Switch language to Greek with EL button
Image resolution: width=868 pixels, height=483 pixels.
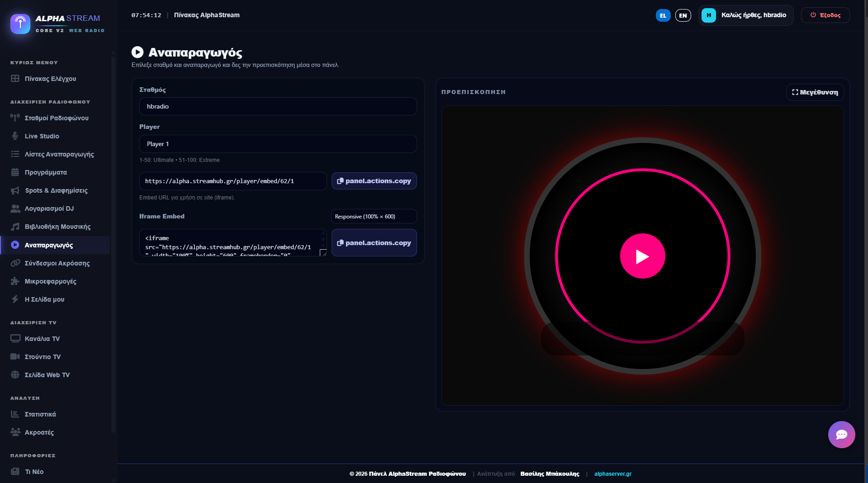pos(663,15)
